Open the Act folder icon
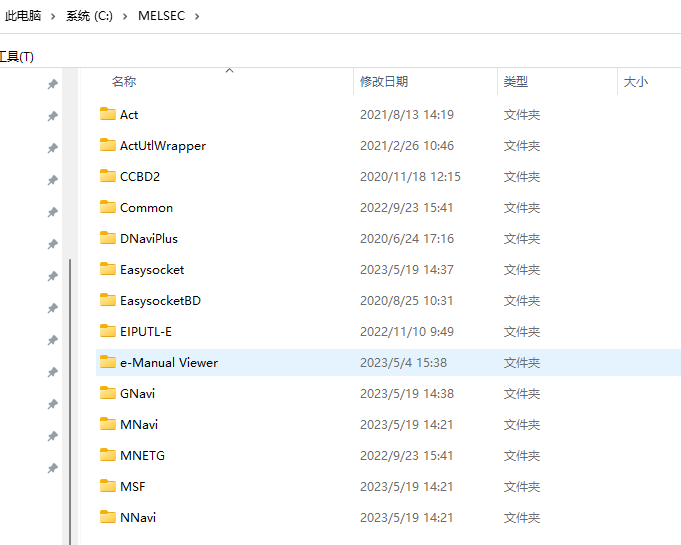The width and height of the screenshot is (681, 545). tap(108, 114)
